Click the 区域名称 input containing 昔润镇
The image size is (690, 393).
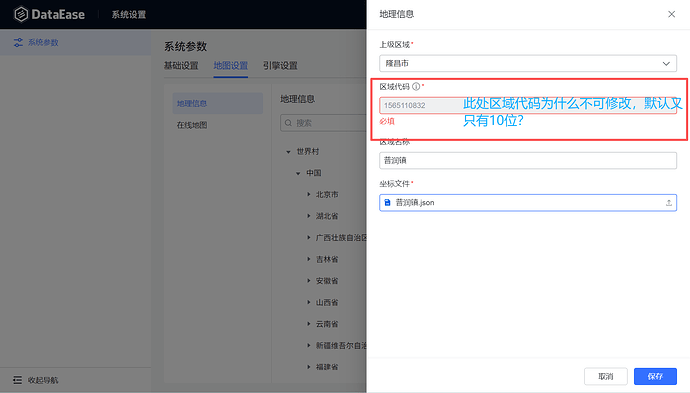pyautogui.click(x=528, y=161)
